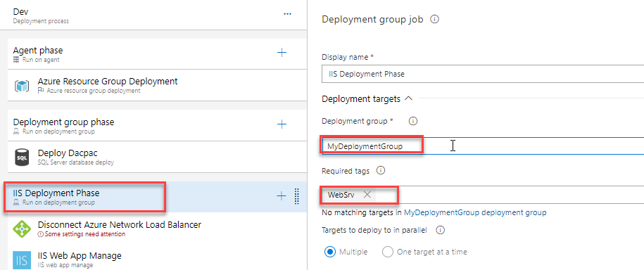Click the 'Run on agent' subtitle

coord(41,60)
